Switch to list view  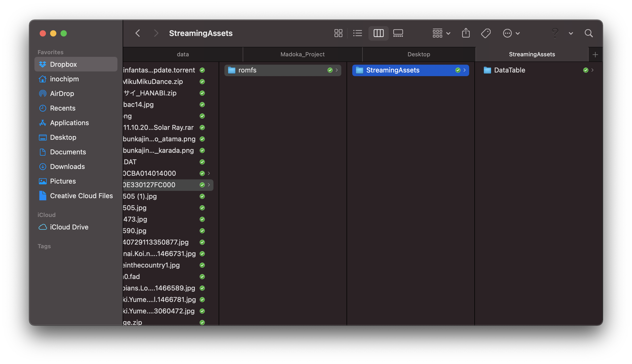[357, 33]
